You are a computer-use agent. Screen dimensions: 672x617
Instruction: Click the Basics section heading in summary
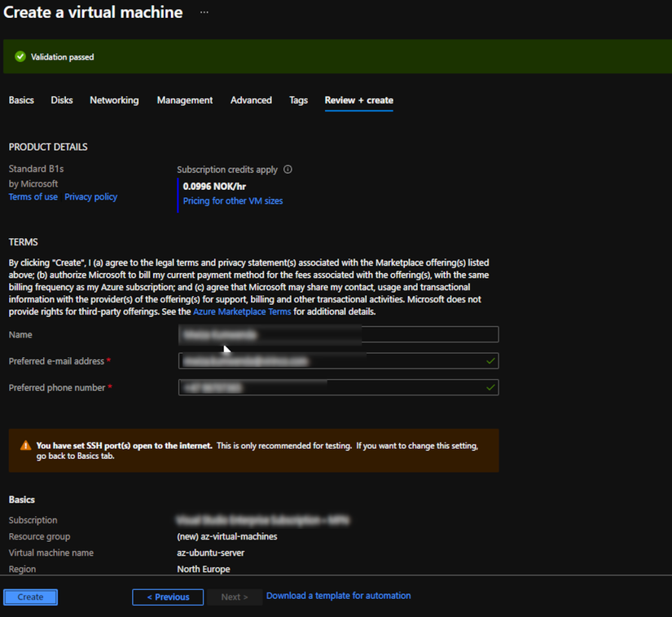click(22, 500)
